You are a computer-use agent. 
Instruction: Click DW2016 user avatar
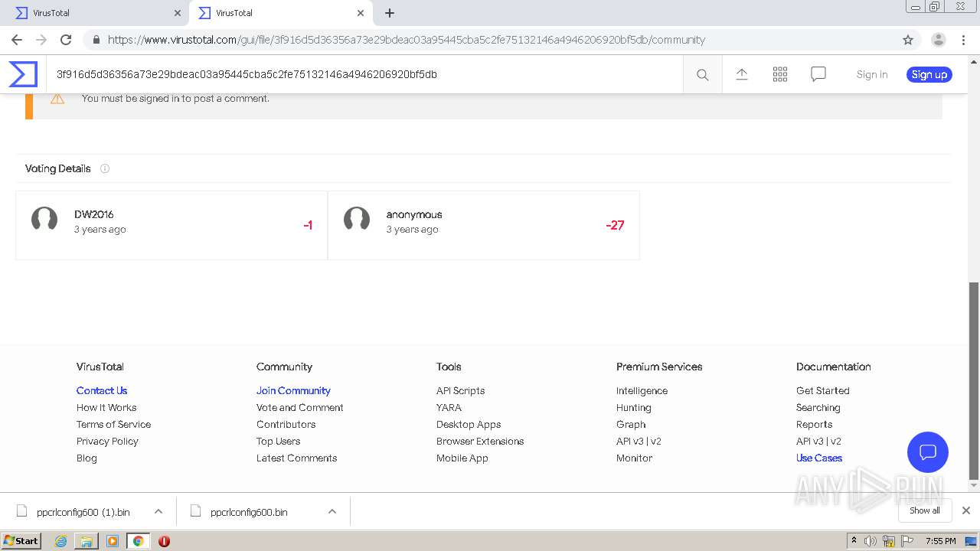pos(44,220)
